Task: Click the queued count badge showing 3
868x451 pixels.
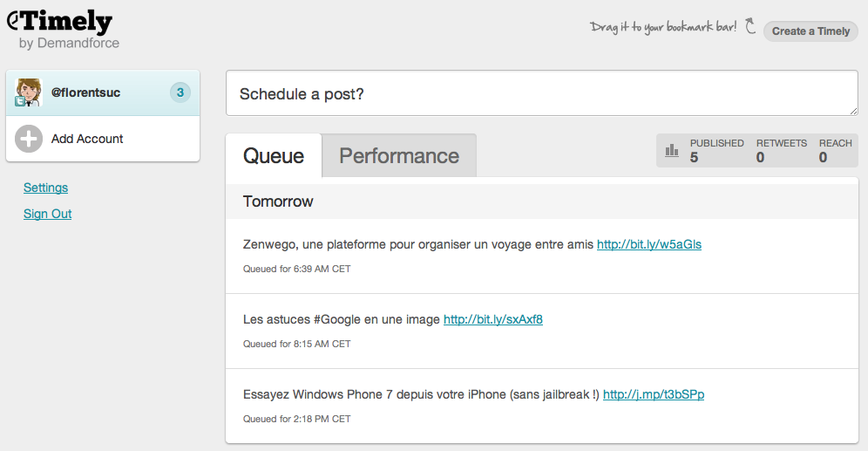Action: 180,92
